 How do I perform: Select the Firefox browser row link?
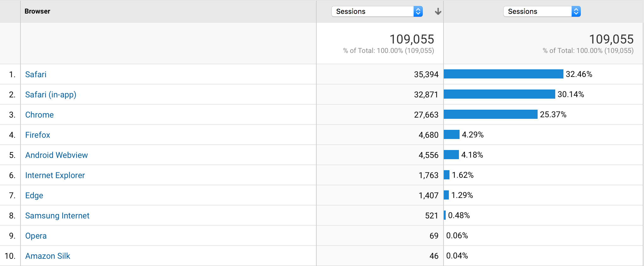click(x=37, y=135)
